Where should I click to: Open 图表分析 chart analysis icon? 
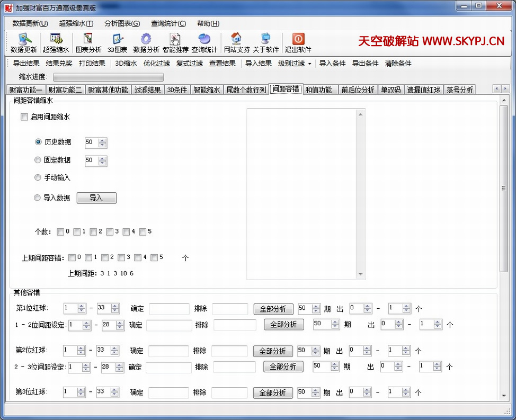pos(88,39)
